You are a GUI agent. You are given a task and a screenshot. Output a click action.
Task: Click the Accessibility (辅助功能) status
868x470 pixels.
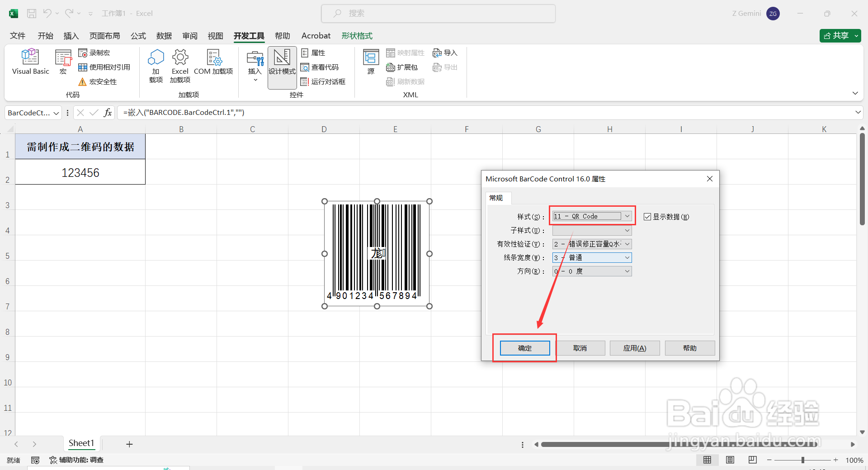(76, 460)
